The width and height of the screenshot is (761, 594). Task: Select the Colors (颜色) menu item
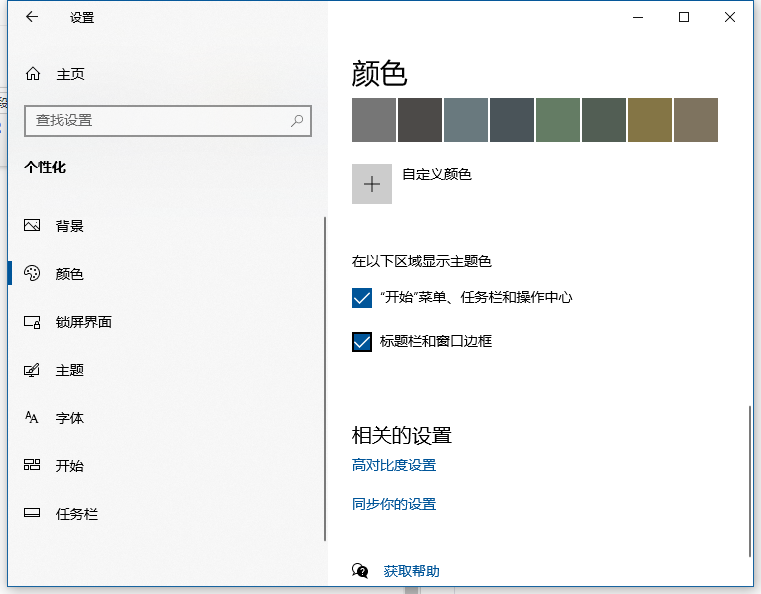69,274
